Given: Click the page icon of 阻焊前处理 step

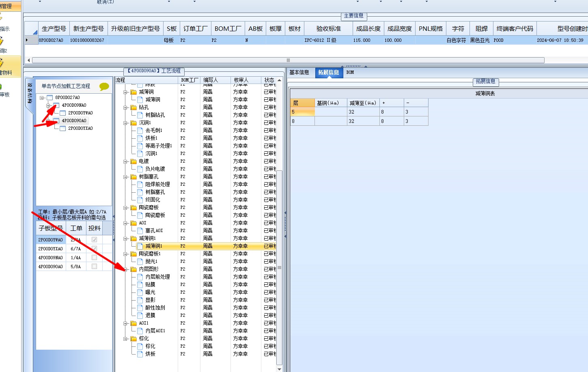Looking at the screenshot, I should (140, 185).
